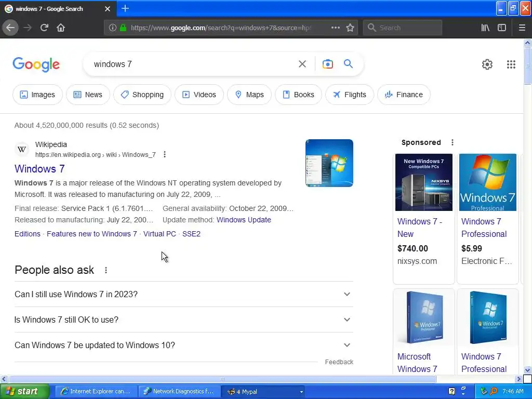The image size is (532, 399).
Task: Go back with the browser back arrow
Action: 10,28
